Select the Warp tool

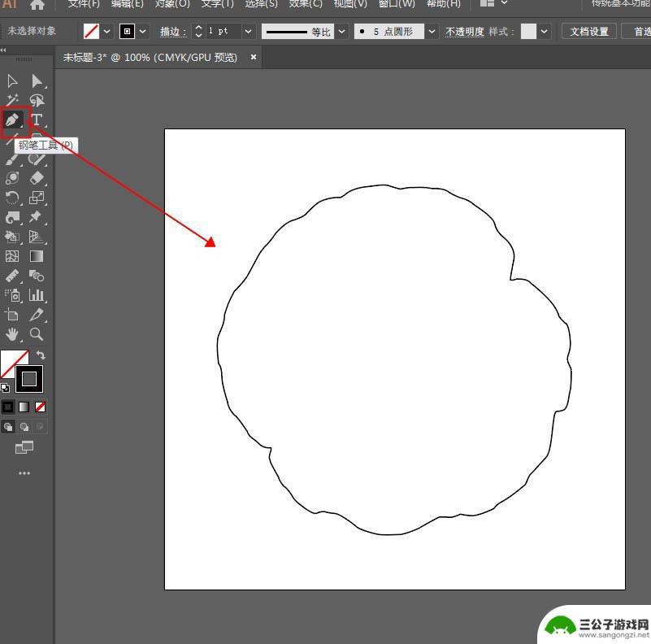click(12, 217)
